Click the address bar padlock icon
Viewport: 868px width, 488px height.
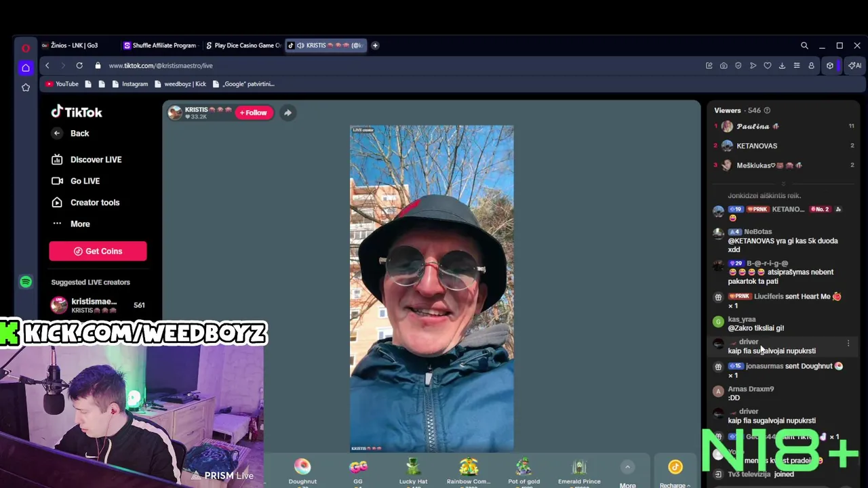(98, 66)
